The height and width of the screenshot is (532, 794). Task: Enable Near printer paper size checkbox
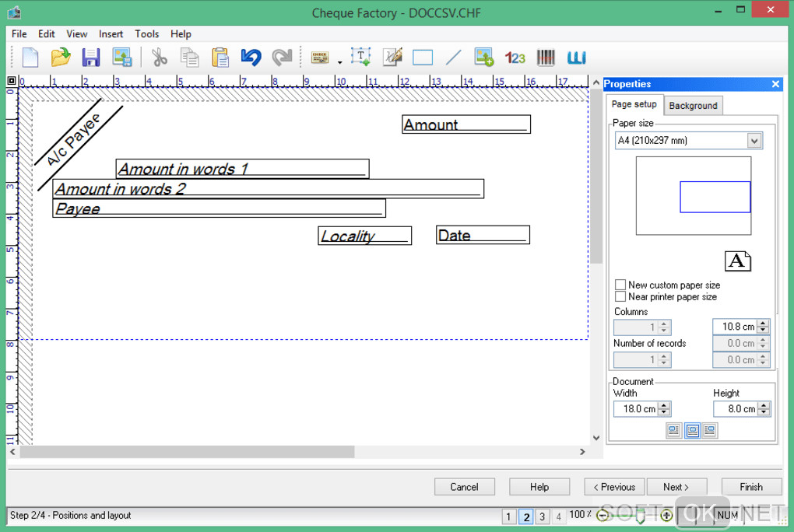620,296
